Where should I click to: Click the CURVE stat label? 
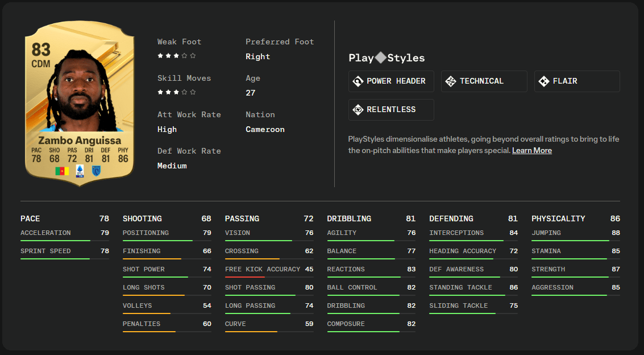point(235,324)
